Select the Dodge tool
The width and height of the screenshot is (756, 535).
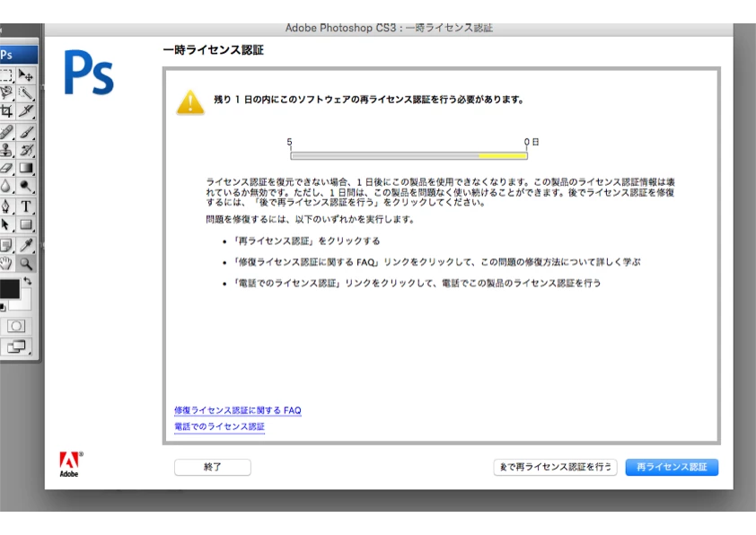pos(25,186)
